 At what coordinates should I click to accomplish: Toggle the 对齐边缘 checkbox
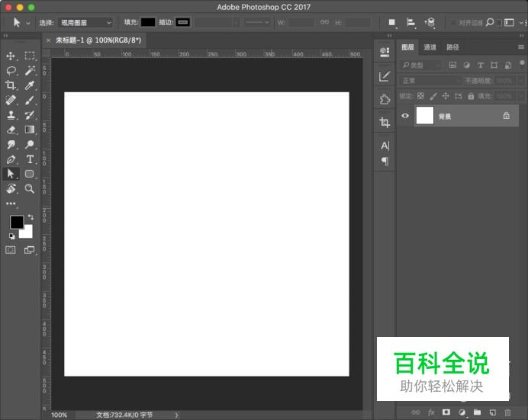(x=453, y=23)
